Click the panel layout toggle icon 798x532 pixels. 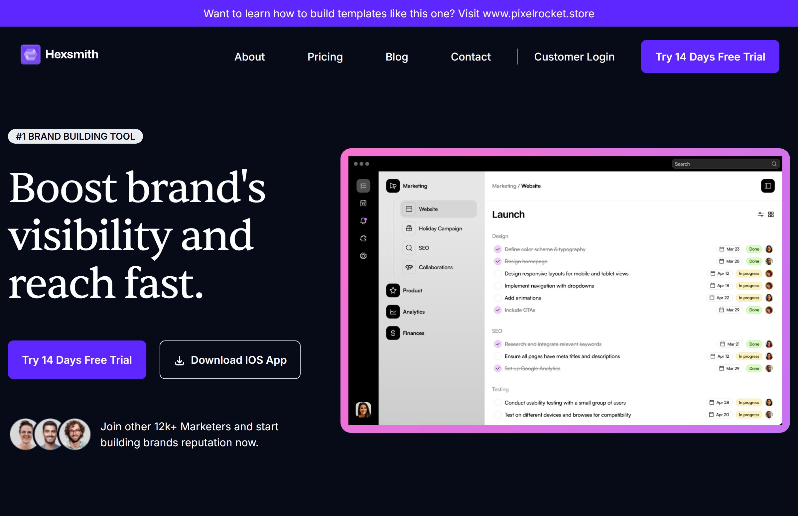point(767,186)
